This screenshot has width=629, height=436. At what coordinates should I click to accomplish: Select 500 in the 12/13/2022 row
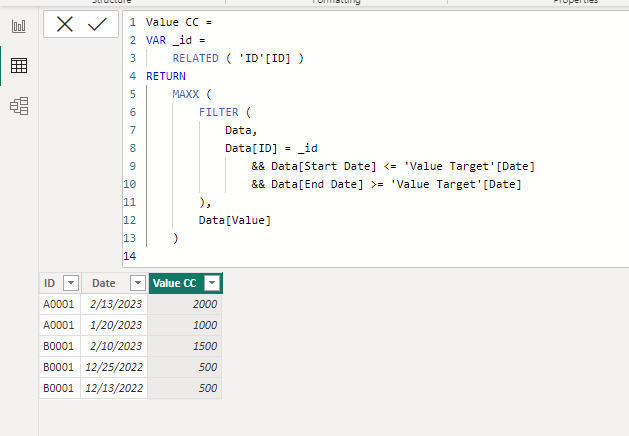(x=185, y=388)
